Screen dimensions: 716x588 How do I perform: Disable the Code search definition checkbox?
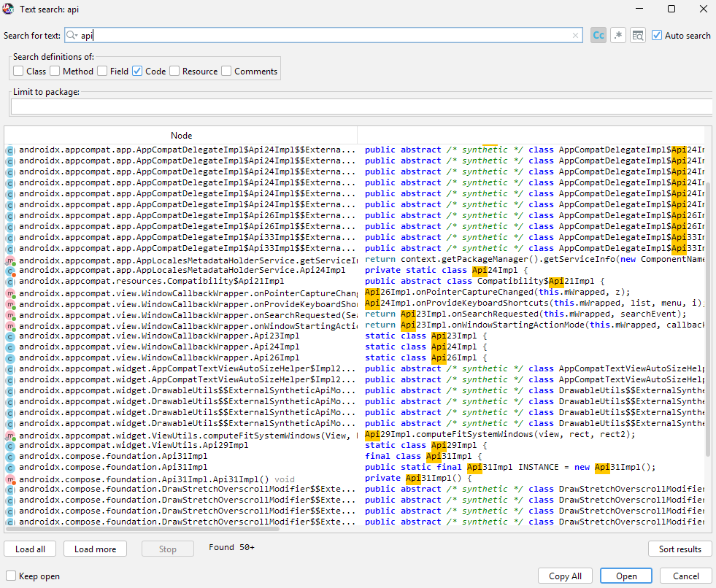[x=137, y=71]
